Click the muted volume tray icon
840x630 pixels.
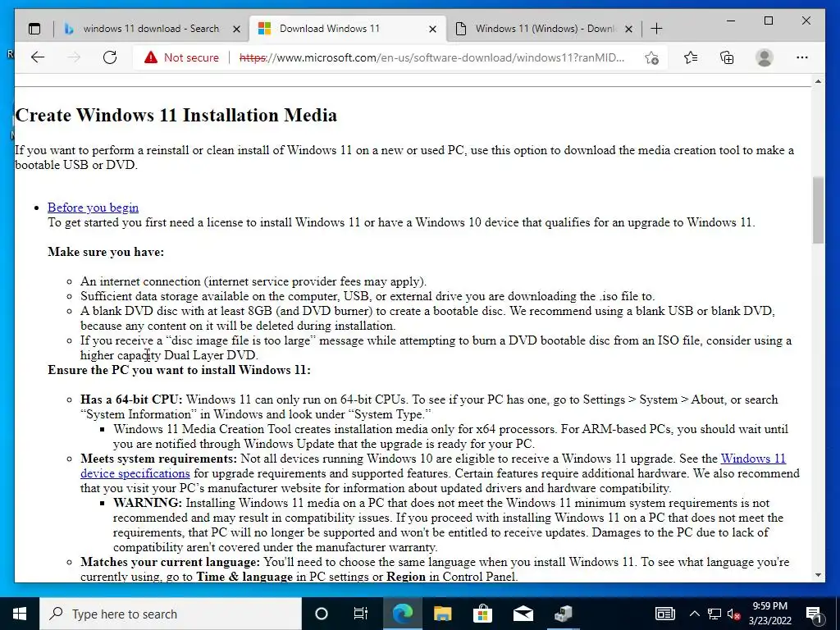tap(734, 614)
